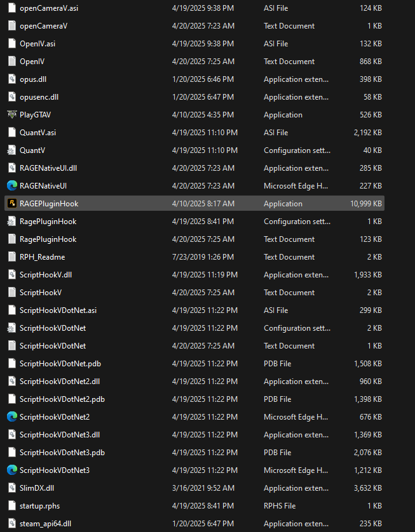Select the OpenIV Text Document icon

coord(12,62)
